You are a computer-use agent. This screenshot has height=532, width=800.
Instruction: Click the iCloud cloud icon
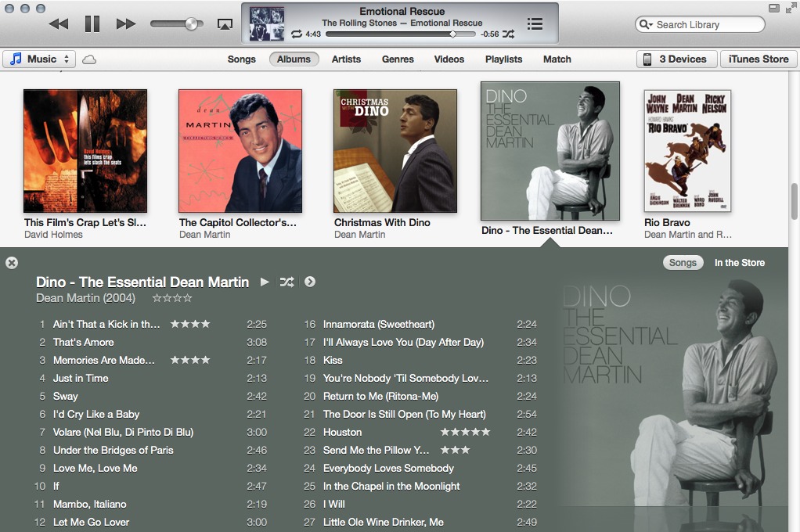[x=89, y=59]
